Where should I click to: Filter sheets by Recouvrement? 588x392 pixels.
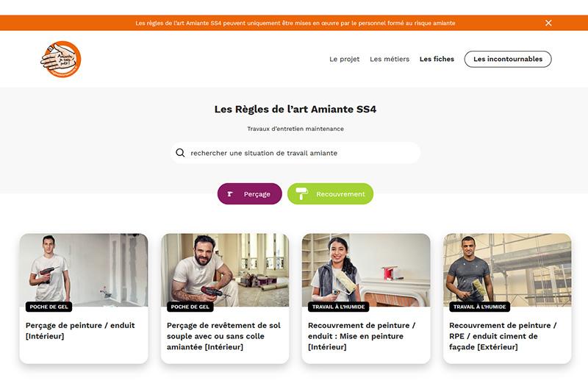[x=330, y=193]
